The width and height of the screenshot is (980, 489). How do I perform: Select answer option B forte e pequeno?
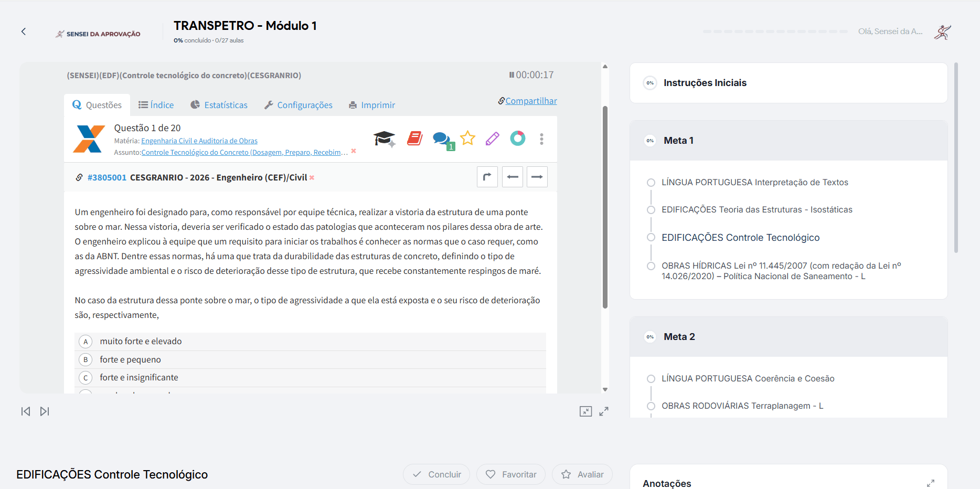(x=310, y=360)
